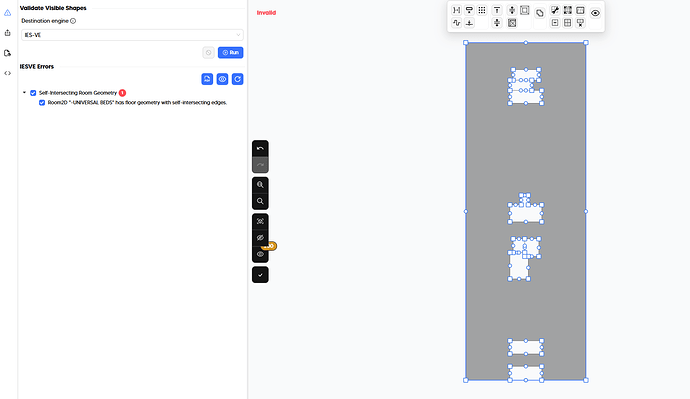Click the zoom to selection frame button
Image resolution: width=690 pixels, height=399 pixels.
click(260, 221)
